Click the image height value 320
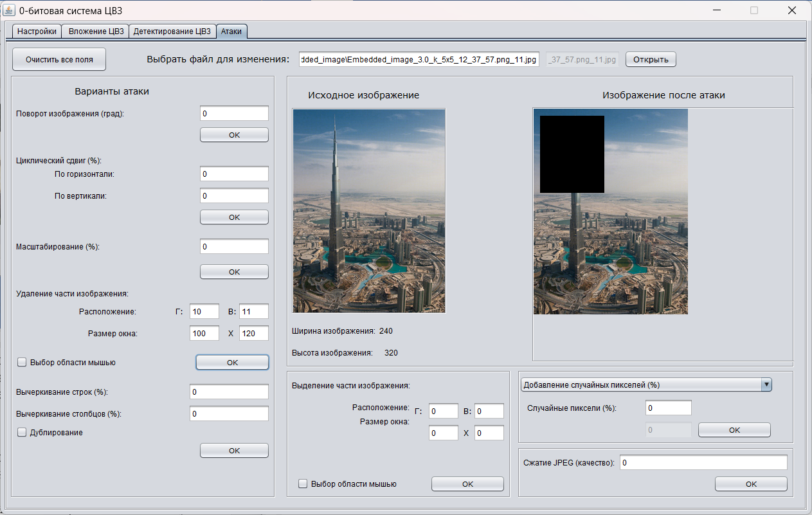Screen dimensions: 812x515 tap(391, 352)
